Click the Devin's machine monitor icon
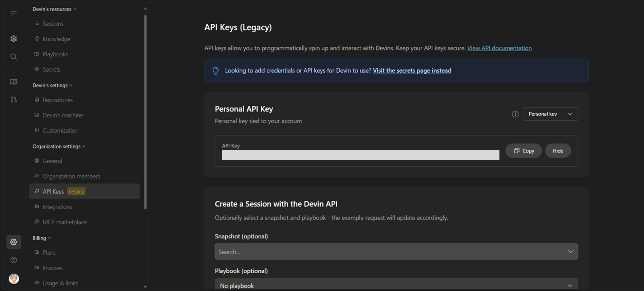The image size is (644, 291). [37, 115]
